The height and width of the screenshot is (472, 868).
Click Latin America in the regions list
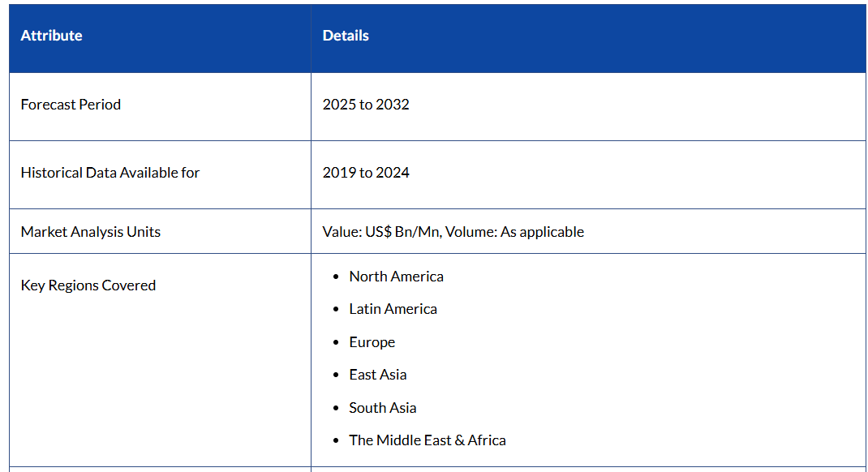(393, 309)
